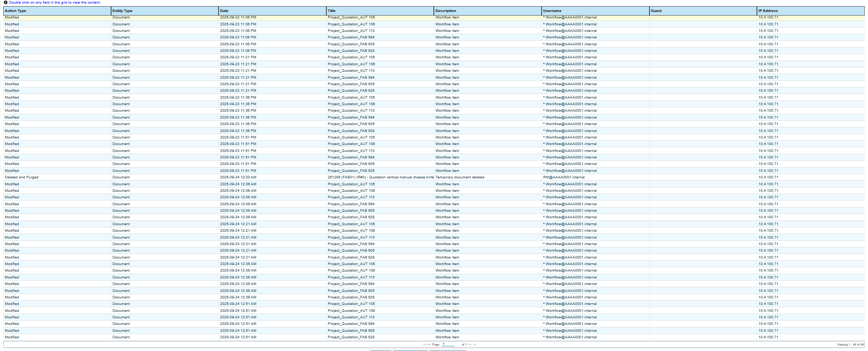Click the IP Address column header

coord(811,11)
